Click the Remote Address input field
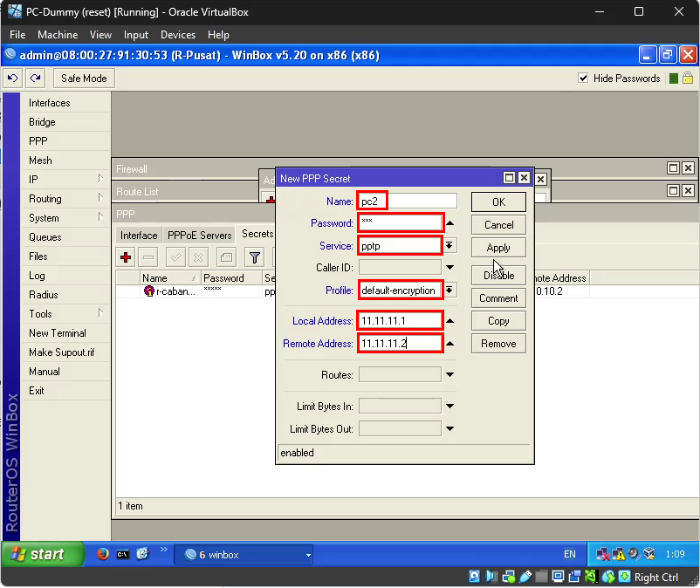 click(400, 344)
